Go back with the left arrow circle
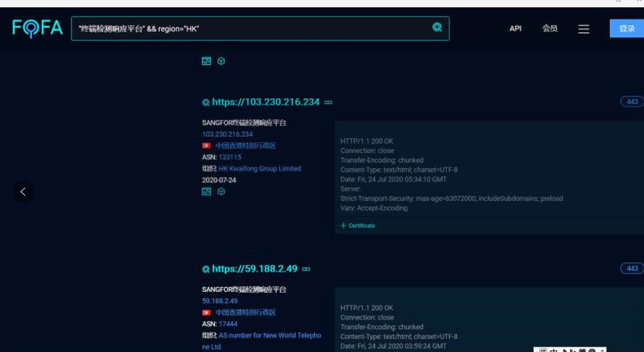The height and width of the screenshot is (352, 644). click(x=23, y=191)
